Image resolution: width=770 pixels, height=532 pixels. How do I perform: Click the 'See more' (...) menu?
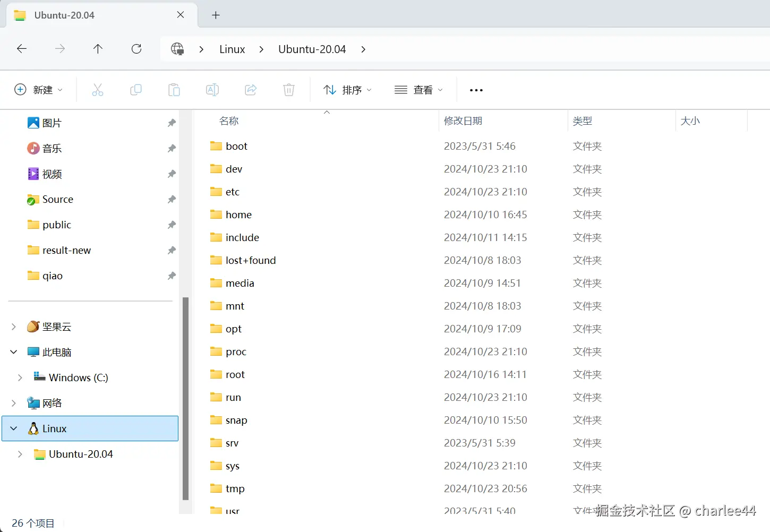click(x=475, y=90)
